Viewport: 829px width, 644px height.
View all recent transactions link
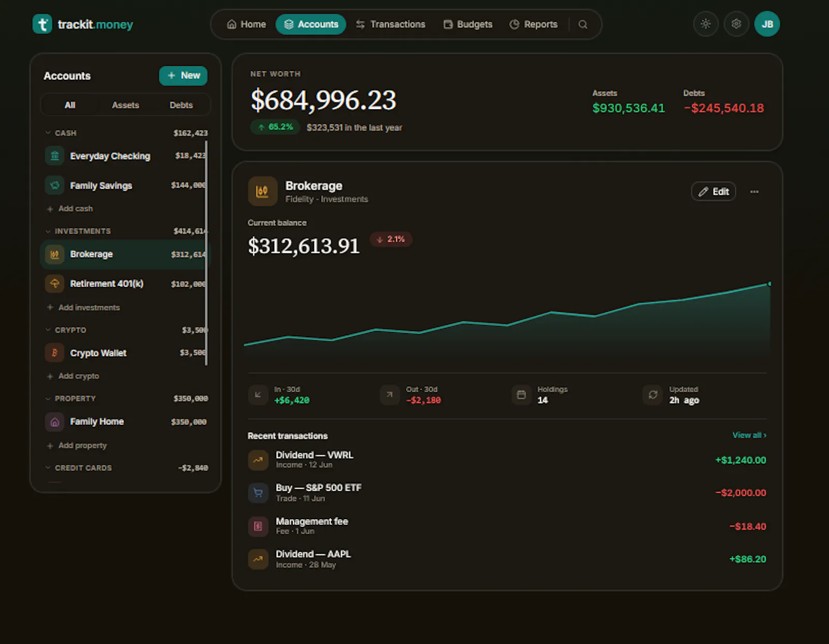click(x=749, y=435)
